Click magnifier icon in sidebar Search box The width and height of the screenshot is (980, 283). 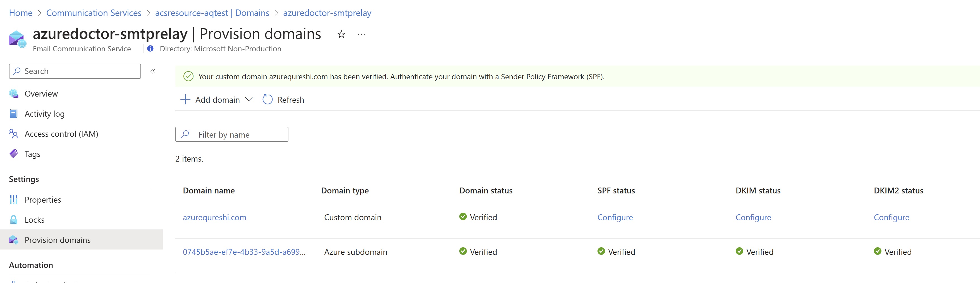(x=17, y=71)
